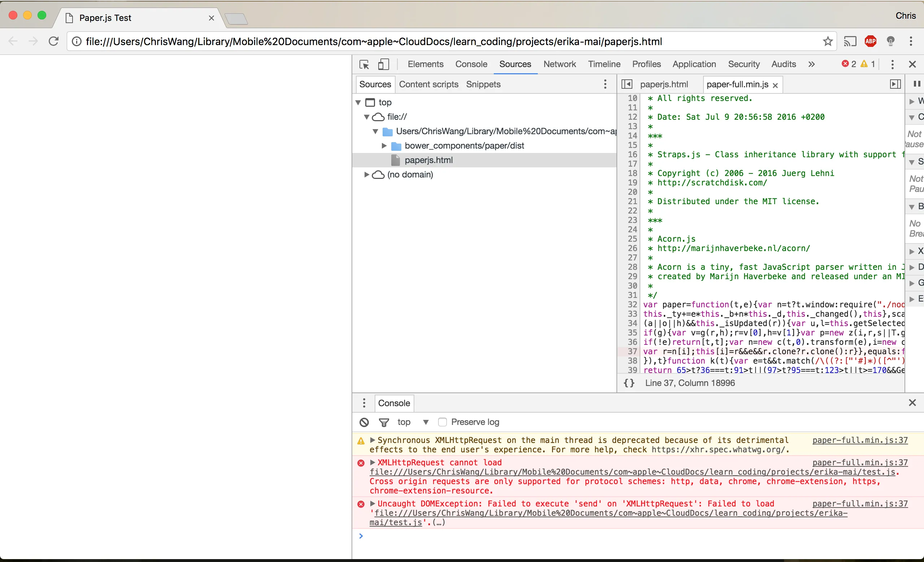Enable the Preserve log checkbox
Viewport: 924px width, 562px height.
[x=443, y=422]
